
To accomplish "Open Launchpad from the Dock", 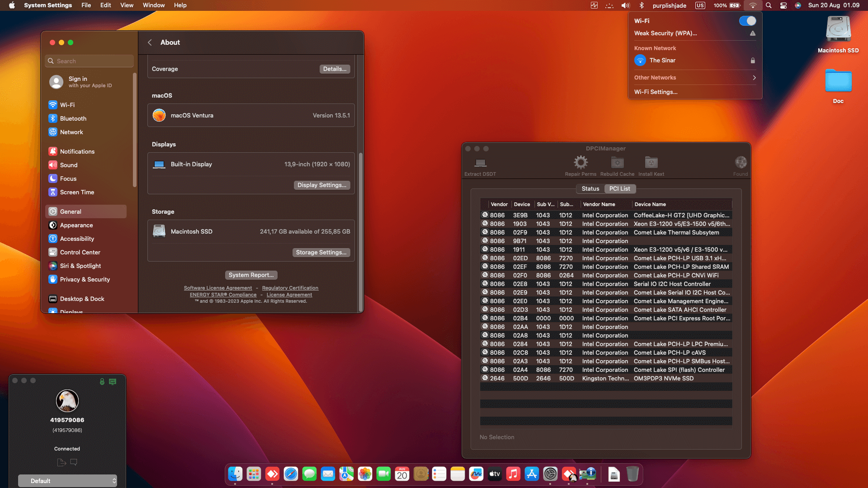I will coord(254,474).
